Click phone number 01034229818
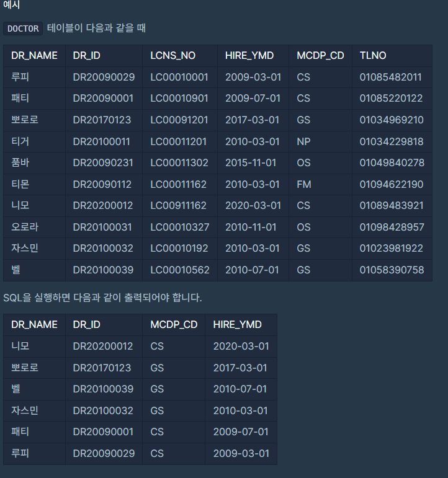The image size is (448, 478). tap(392, 141)
